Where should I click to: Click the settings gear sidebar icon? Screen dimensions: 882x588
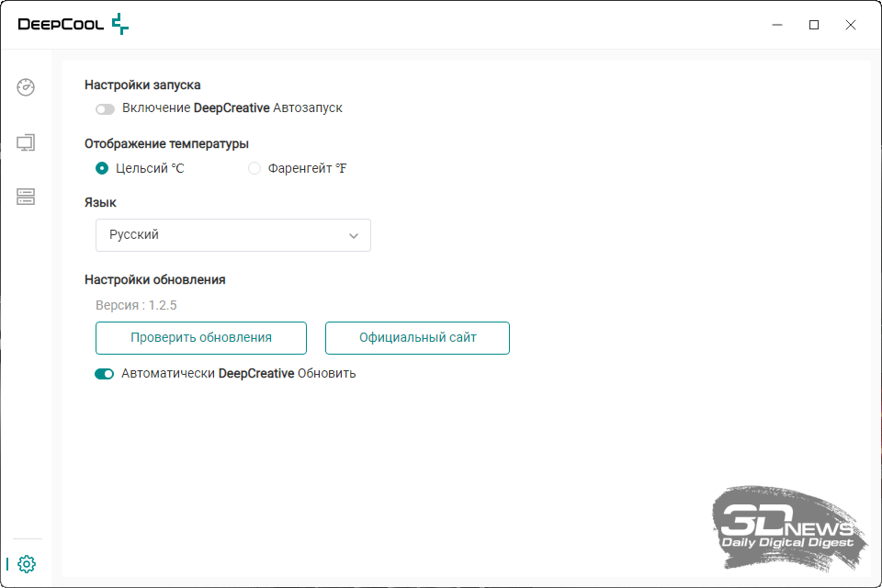(27, 563)
